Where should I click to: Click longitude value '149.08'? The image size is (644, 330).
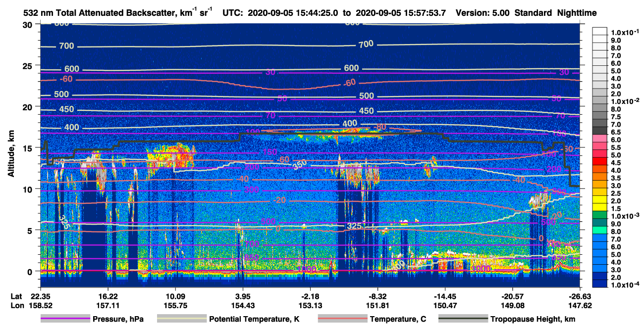pyautogui.click(x=513, y=305)
